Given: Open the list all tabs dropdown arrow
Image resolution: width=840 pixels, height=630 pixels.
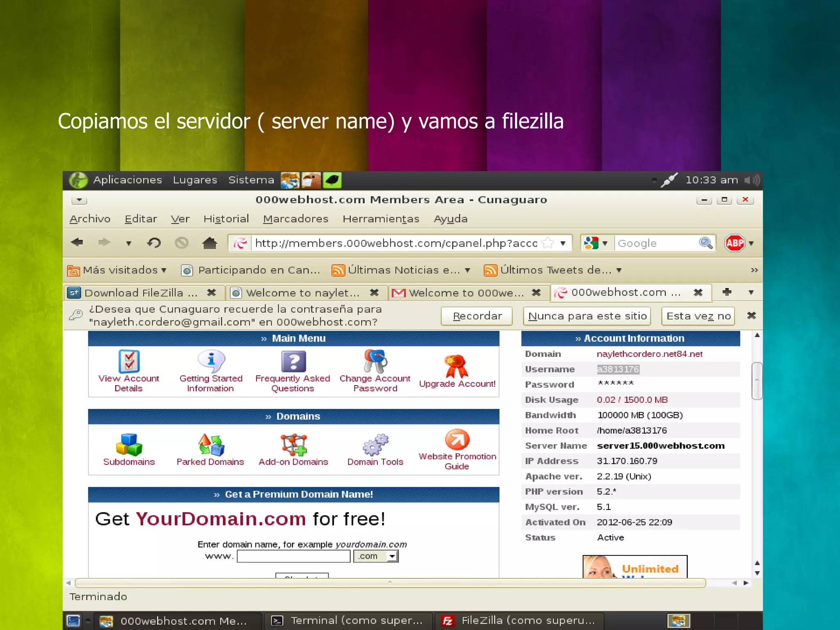Looking at the screenshot, I should point(751,292).
